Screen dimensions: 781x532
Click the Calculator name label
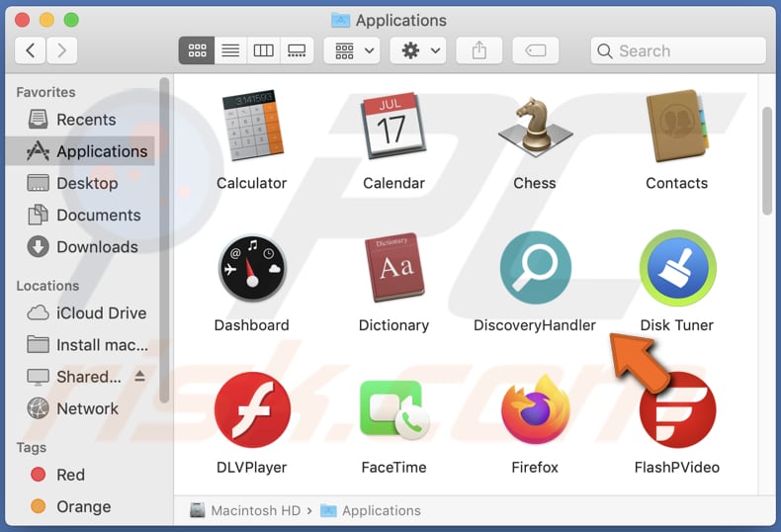pyautogui.click(x=252, y=183)
